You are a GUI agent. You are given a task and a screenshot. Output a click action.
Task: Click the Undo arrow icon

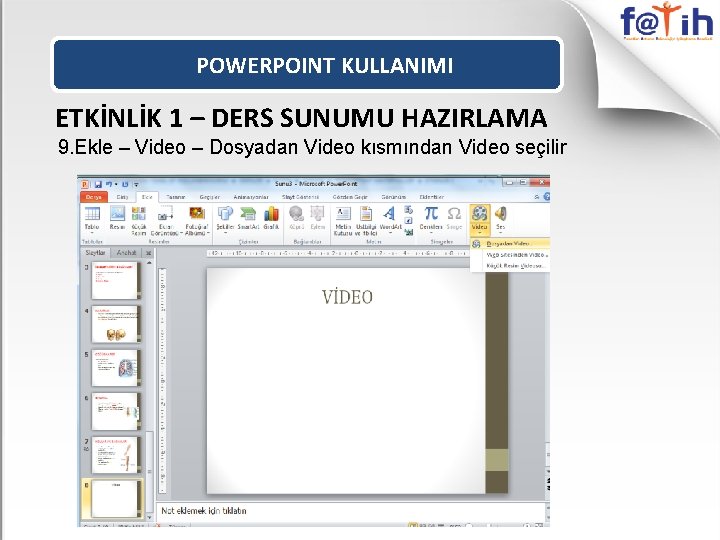pyautogui.click(x=109, y=184)
